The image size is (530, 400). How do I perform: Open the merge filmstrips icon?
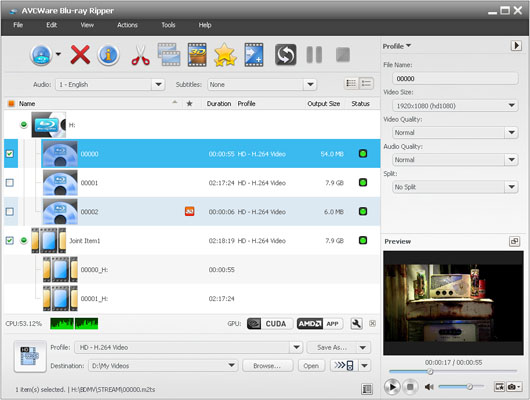(x=169, y=55)
